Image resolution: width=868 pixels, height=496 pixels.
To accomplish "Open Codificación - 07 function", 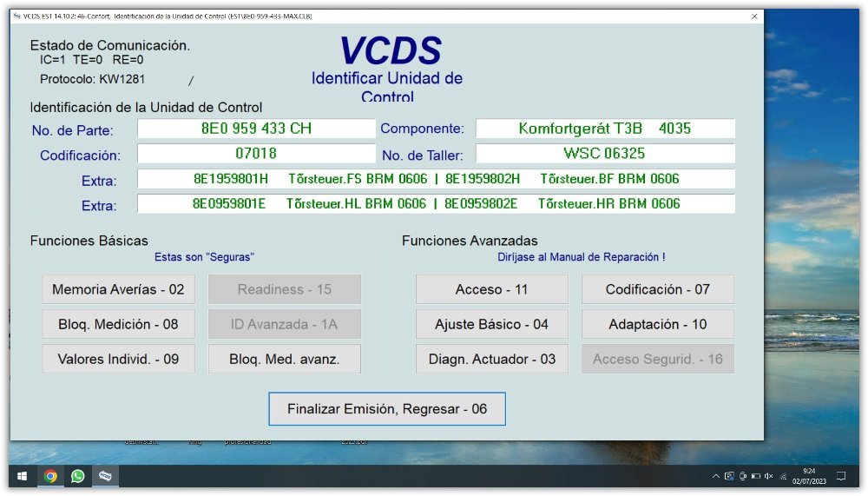I will point(658,289).
